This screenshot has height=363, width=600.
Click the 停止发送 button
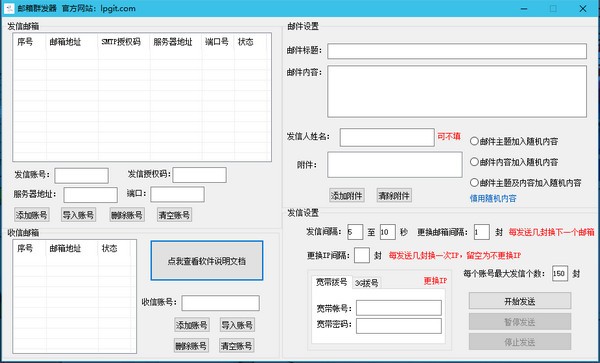[x=520, y=342]
